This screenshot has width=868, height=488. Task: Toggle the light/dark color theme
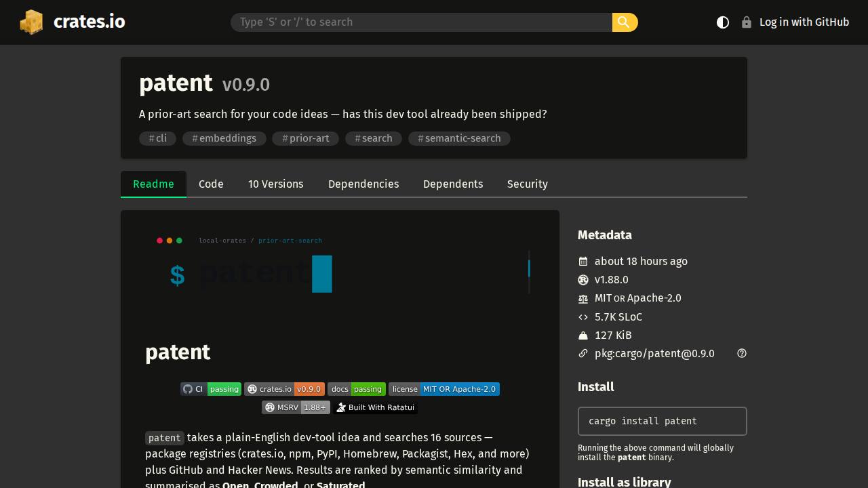coord(723,22)
